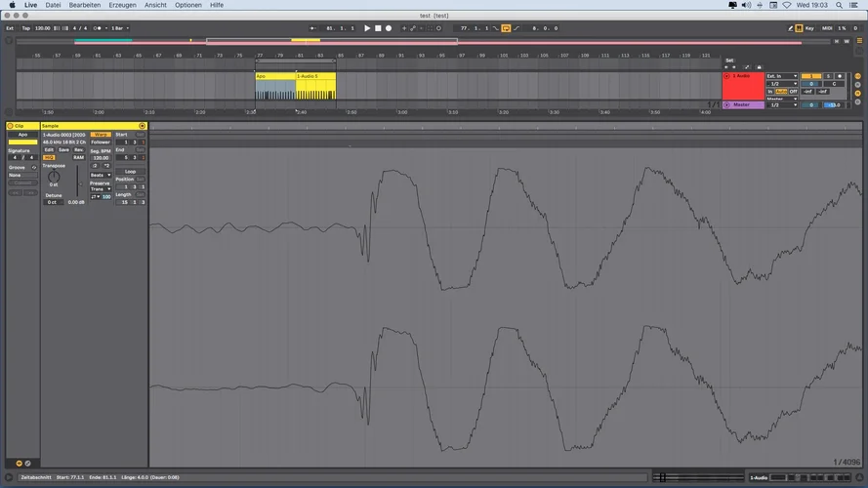Image resolution: width=868 pixels, height=488 pixels.
Task: Click the 120.00 tempo field
Action: click(x=43, y=28)
